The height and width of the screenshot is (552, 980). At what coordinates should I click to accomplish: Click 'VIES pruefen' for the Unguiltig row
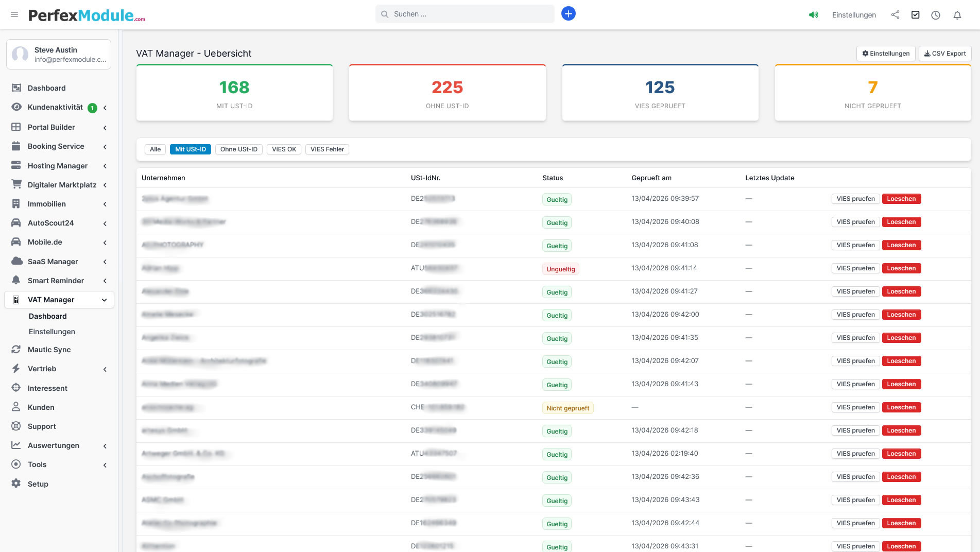(x=855, y=268)
